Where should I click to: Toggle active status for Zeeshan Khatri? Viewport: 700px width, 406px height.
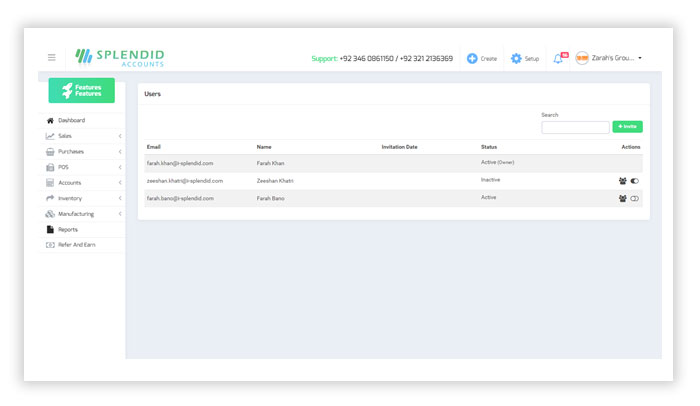(x=634, y=181)
